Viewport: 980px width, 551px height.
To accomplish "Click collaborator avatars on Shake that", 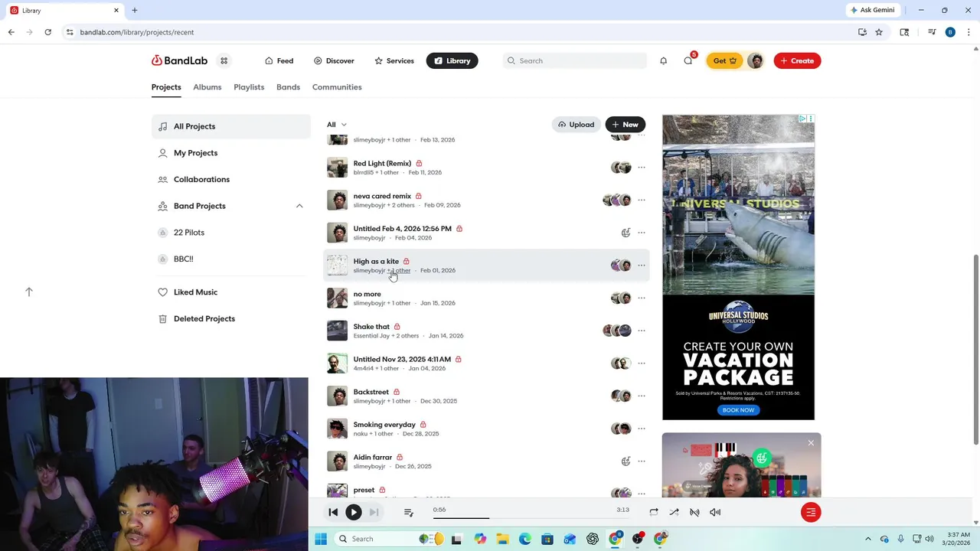I will [617, 331].
